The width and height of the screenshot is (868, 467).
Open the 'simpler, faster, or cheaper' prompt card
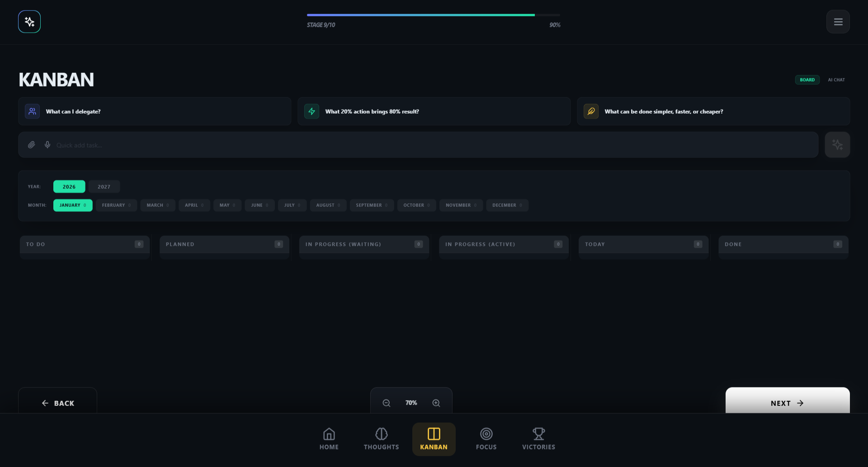click(x=713, y=111)
